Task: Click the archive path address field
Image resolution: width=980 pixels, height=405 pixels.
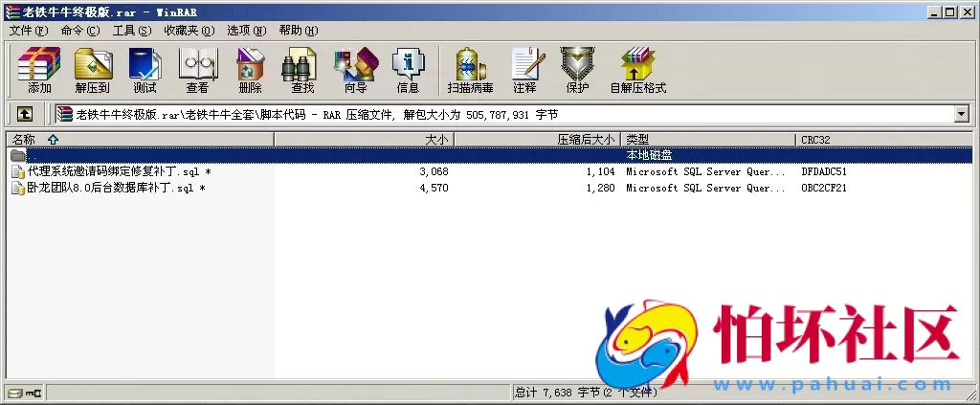Action: click(x=504, y=114)
